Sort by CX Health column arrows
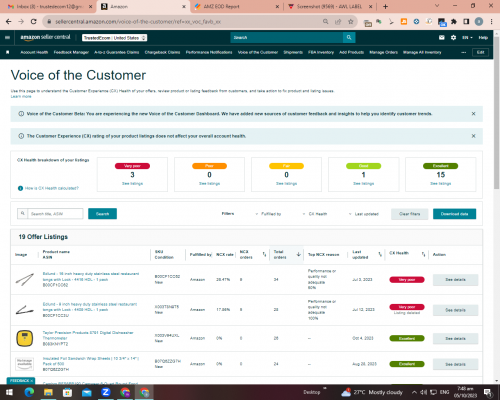The height and width of the screenshot is (400, 500). pos(423,254)
